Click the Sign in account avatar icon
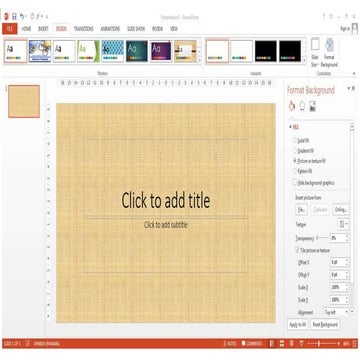The width and height of the screenshot is (360, 360). click(x=355, y=28)
